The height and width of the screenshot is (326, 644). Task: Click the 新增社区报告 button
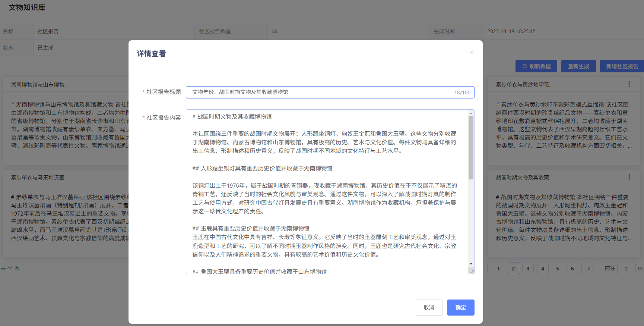[622, 66]
